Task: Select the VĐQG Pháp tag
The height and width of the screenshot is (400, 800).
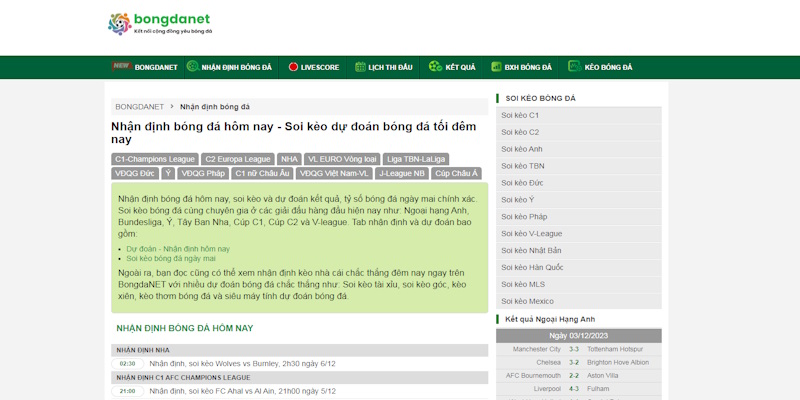Action: (x=203, y=173)
